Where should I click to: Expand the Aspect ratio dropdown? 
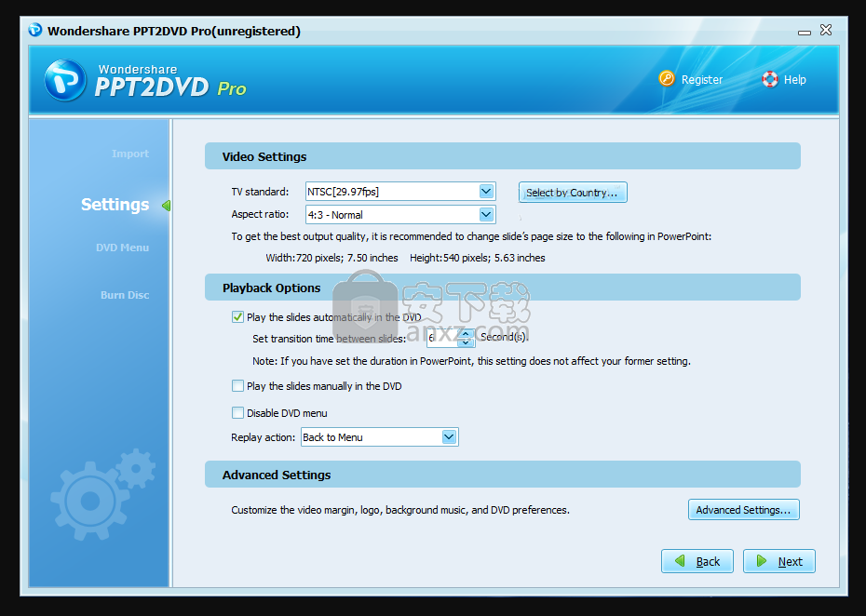tap(486, 215)
